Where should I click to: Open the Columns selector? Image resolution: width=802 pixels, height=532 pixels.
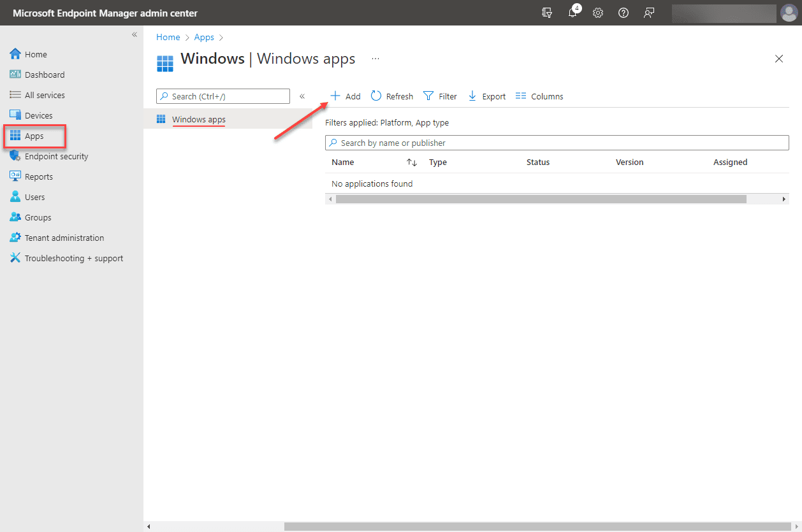539,96
